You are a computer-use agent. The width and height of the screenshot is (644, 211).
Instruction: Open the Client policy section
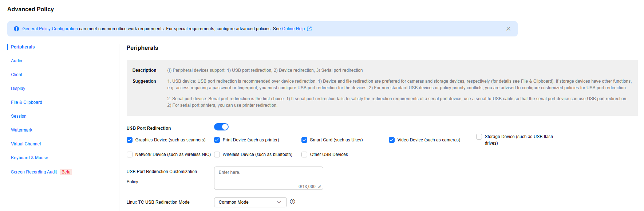coord(17,75)
